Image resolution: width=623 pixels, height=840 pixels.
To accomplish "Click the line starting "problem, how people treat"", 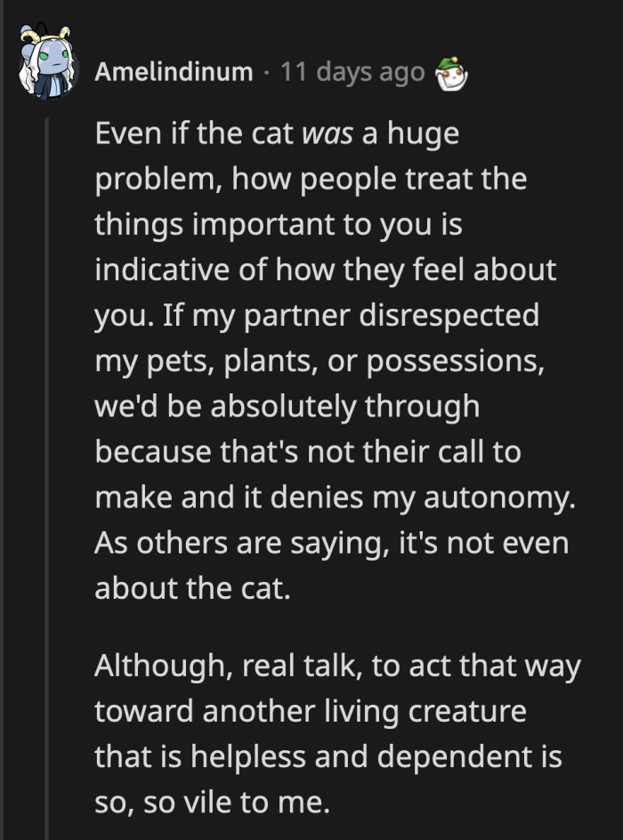I will [311, 180].
